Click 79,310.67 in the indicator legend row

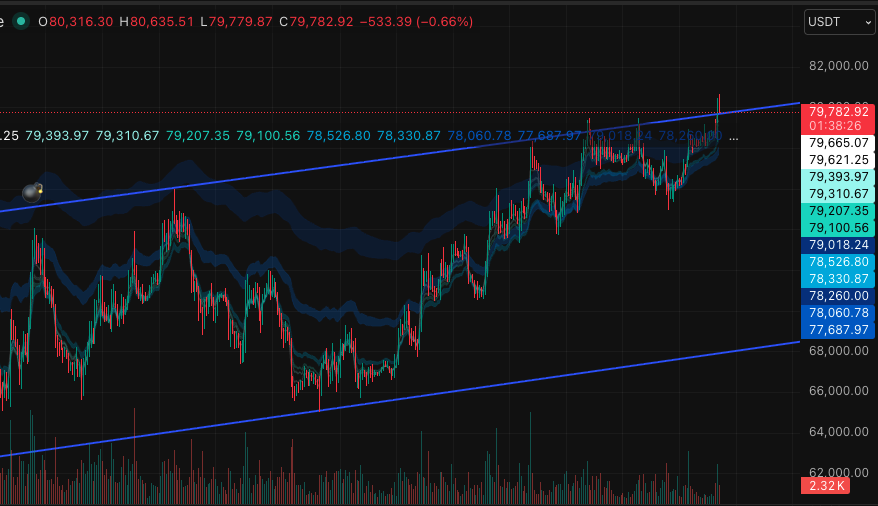[x=128, y=136]
